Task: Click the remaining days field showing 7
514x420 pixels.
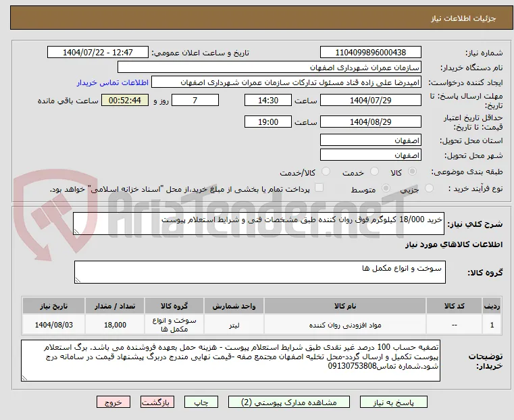Action: click(x=195, y=100)
